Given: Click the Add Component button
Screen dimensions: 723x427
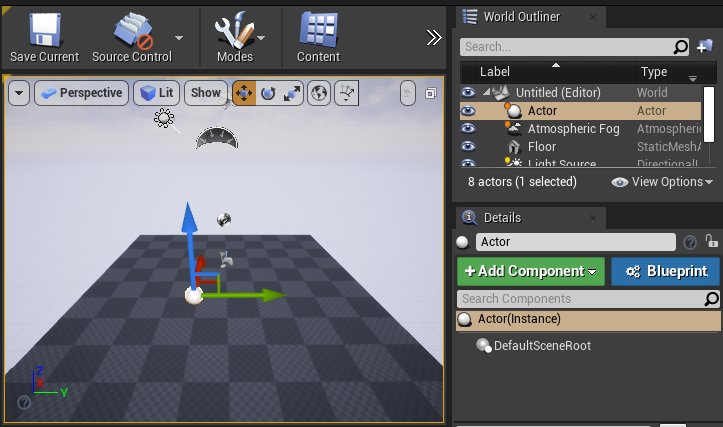Looking at the screenshot, I should 530,271.
